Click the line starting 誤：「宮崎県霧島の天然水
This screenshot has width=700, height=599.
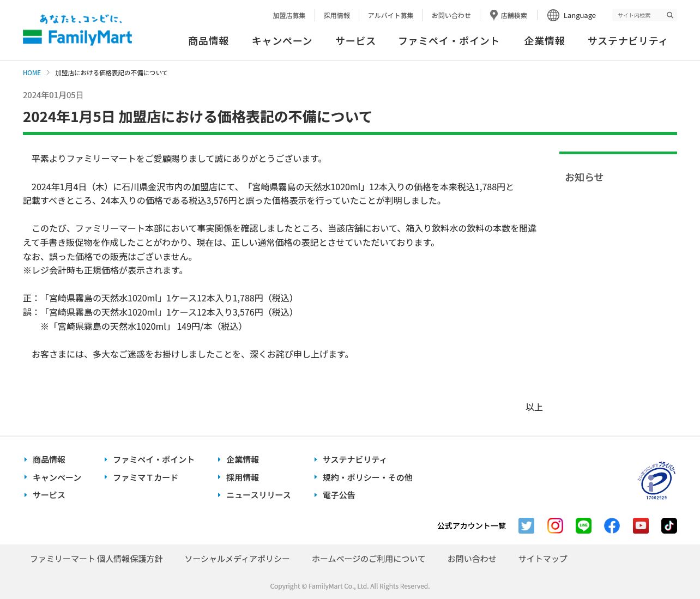click(160, 312)
